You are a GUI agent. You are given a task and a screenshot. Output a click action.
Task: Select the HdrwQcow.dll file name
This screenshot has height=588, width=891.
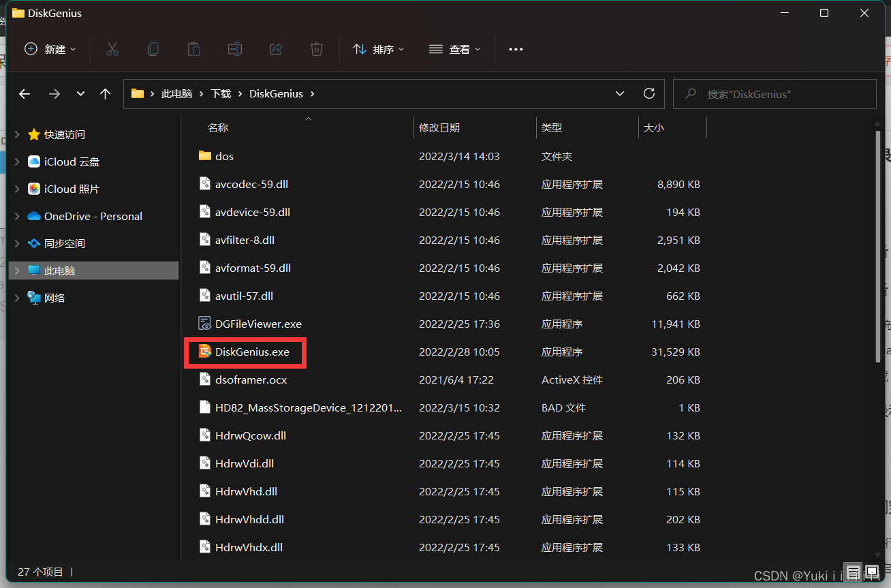(251, 435)
